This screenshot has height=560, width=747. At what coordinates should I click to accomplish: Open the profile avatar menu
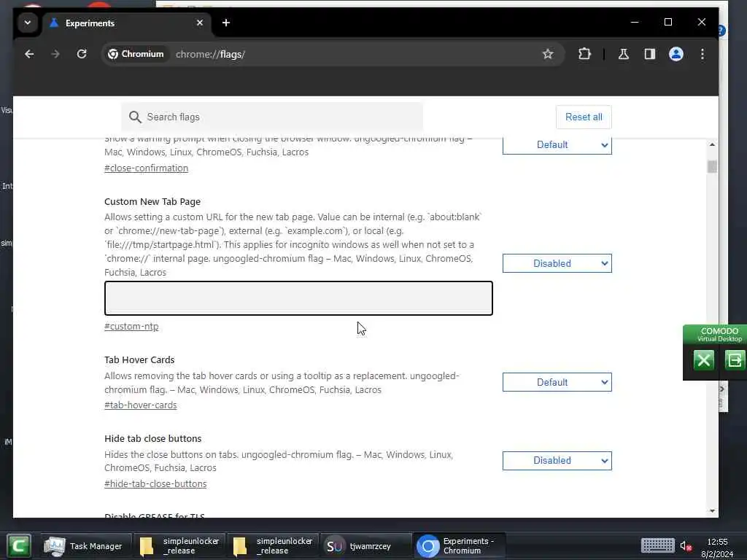pos(676,54)
